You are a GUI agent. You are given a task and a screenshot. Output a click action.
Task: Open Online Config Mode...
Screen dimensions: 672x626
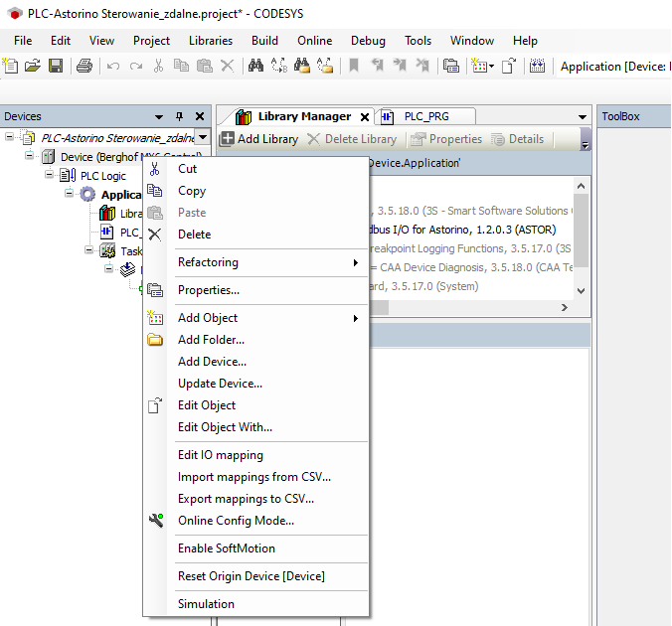point(256,521)
